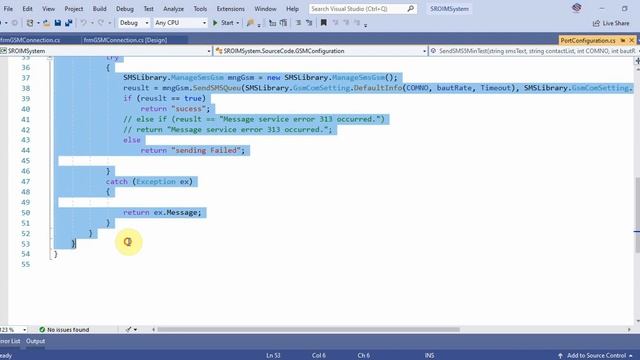Click the split editor icon at top right

(637, 61)
